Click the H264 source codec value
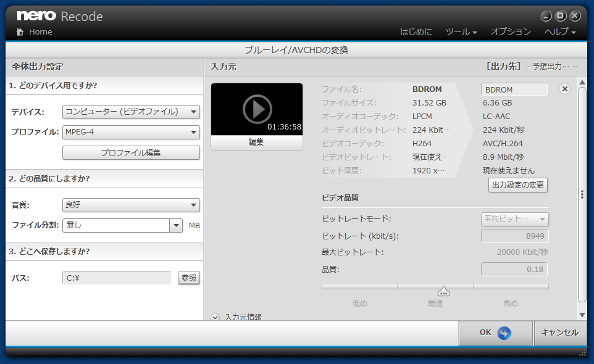594x364 pixels. [422, 144]
